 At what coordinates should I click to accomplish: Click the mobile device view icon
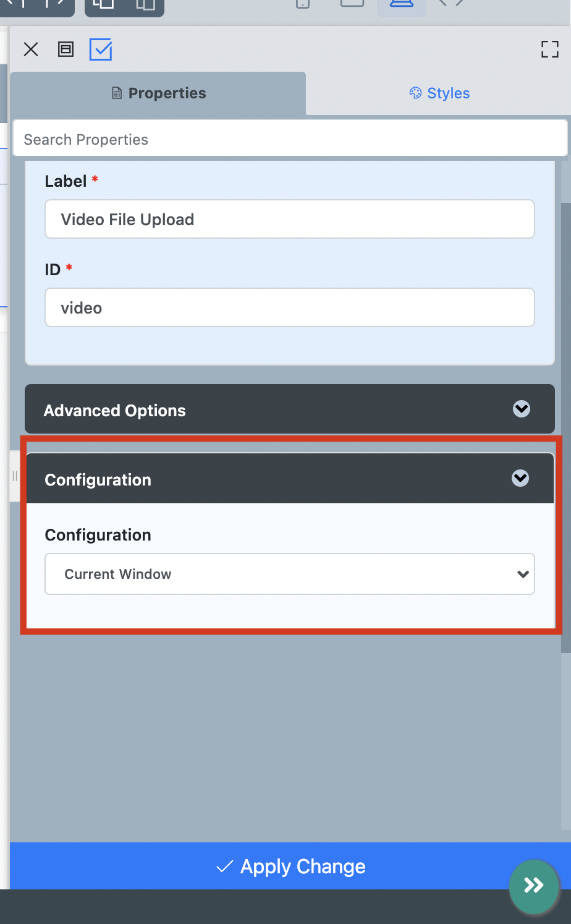pyautogui.click(x=303, y=5)
